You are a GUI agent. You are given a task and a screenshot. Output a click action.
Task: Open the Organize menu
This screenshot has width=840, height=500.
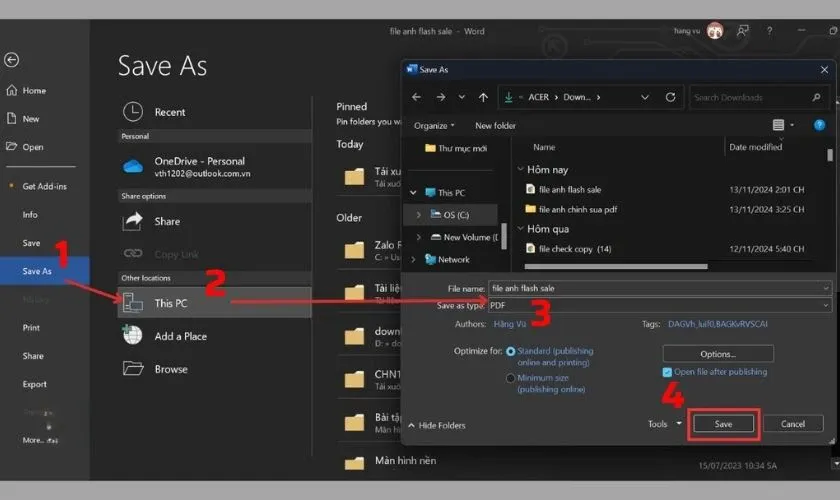pos(434,125)
